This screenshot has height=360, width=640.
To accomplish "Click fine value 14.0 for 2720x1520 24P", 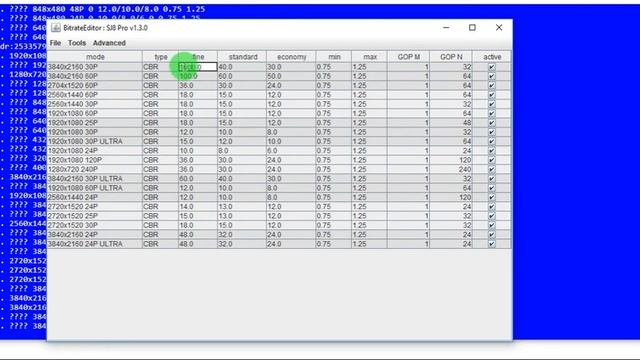I will point(198,207).
